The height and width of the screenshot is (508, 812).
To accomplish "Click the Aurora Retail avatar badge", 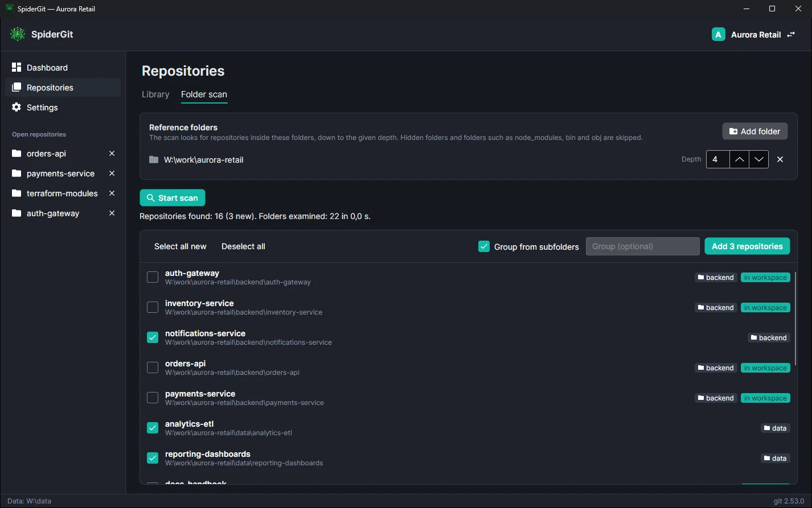I will click(x=718, y=35).
